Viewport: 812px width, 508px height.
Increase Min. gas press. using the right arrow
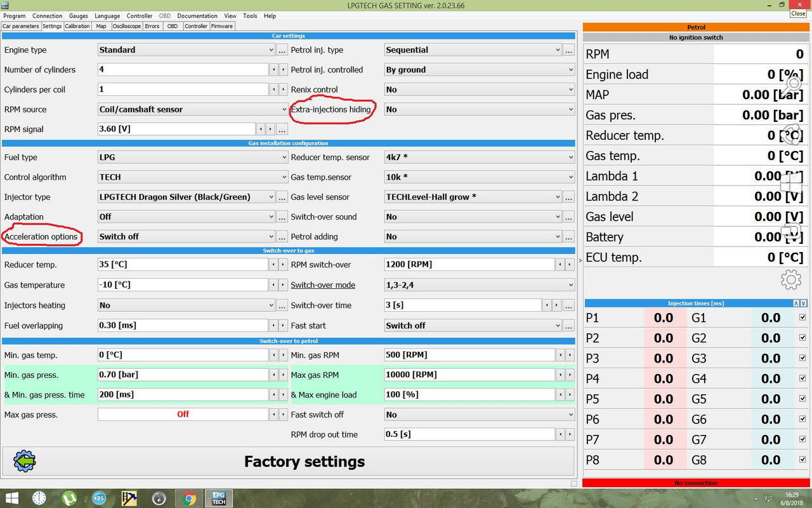284,375
